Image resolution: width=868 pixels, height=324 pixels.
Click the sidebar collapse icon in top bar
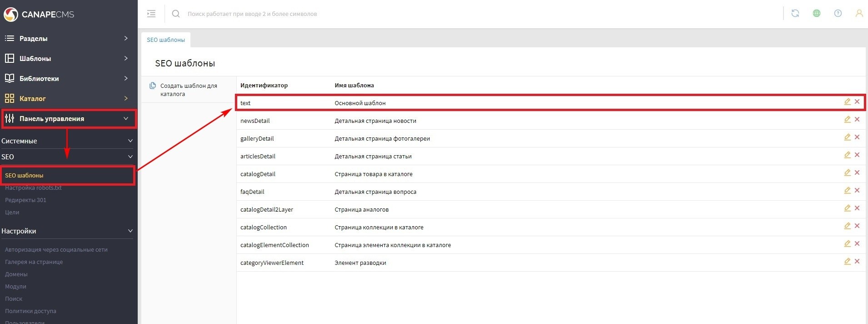151,14
